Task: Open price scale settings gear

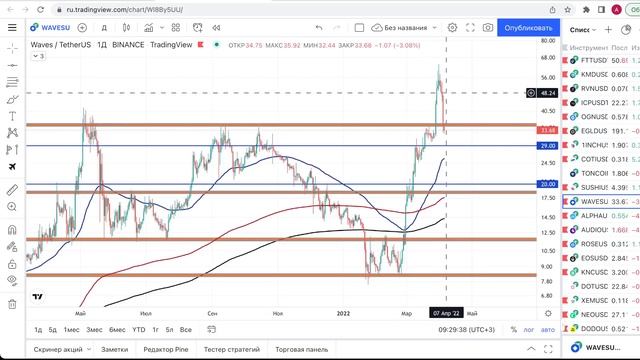Action: pyautogui.click(x=548, y=313)
